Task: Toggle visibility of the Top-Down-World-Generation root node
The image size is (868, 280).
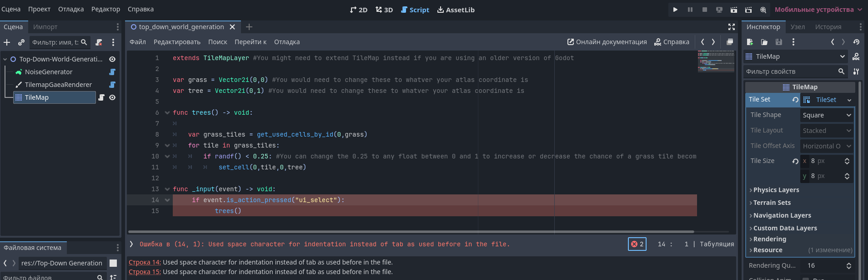Action: pos(112,59)
